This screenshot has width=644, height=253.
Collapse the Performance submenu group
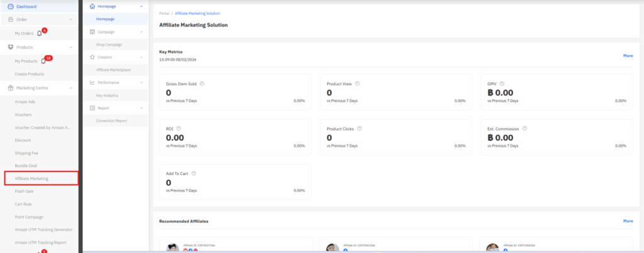click(x=141, y=82)
